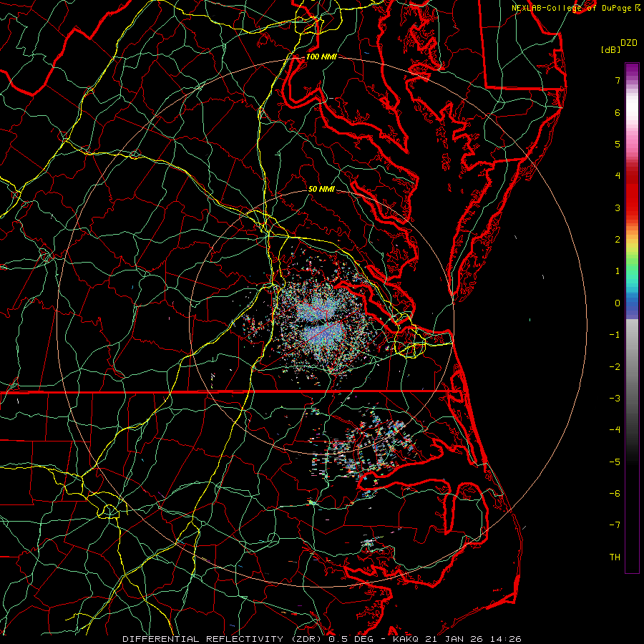This screenshot has height=644, width=644.
Task: Click the -2 value on color scale
Action: pos(615,367)
